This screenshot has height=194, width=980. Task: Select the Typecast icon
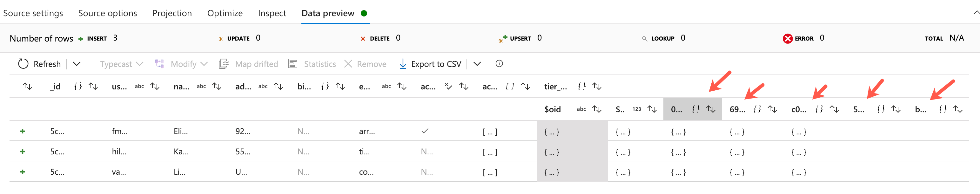(115, 64)
